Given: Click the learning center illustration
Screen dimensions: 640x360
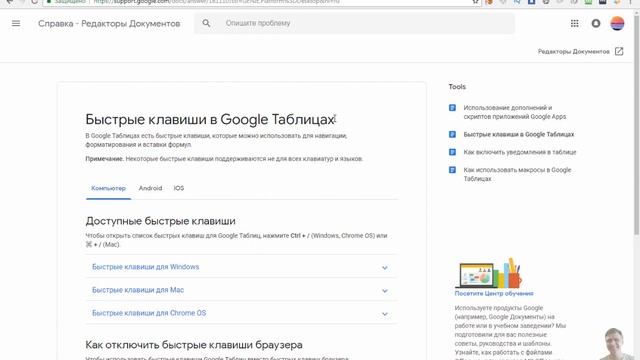Looking at the screenshot, I should (x=488, y=273).
